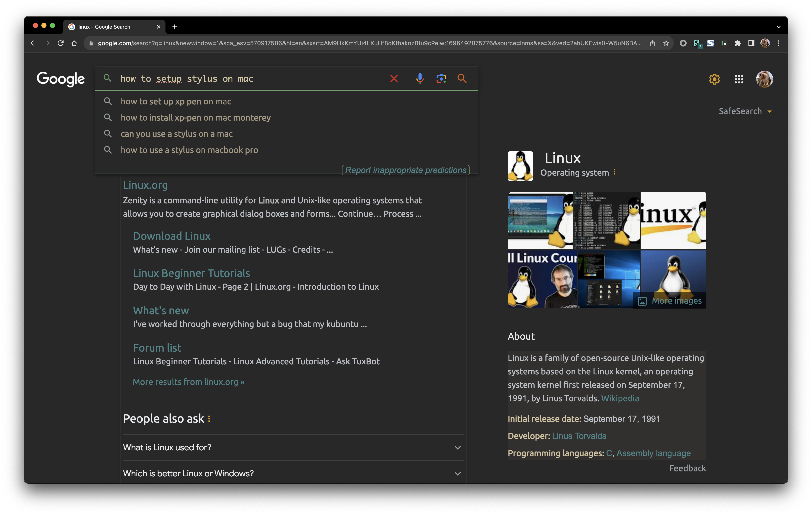The image size is (812, 515).
Task: Open the SafeSearch dropdown
Action: click(745, 111)
